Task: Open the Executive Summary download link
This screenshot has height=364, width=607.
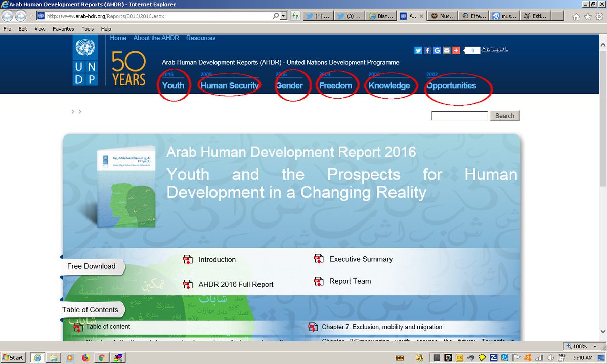Action: click(x=361, y=259)
